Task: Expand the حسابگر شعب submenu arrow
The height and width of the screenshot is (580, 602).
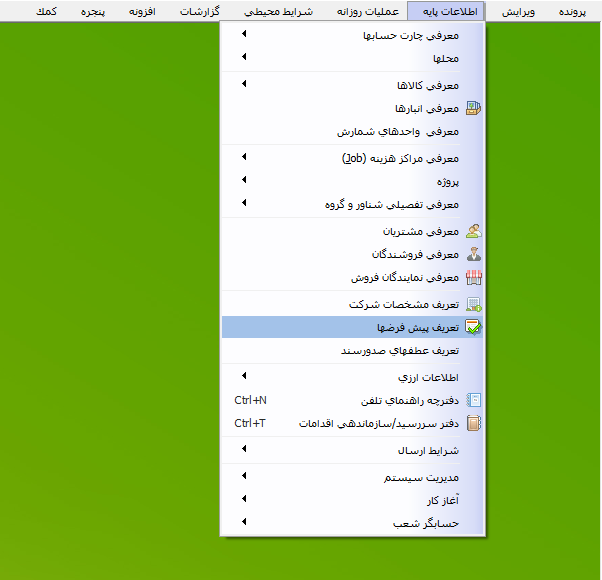Action: [244, 521]
